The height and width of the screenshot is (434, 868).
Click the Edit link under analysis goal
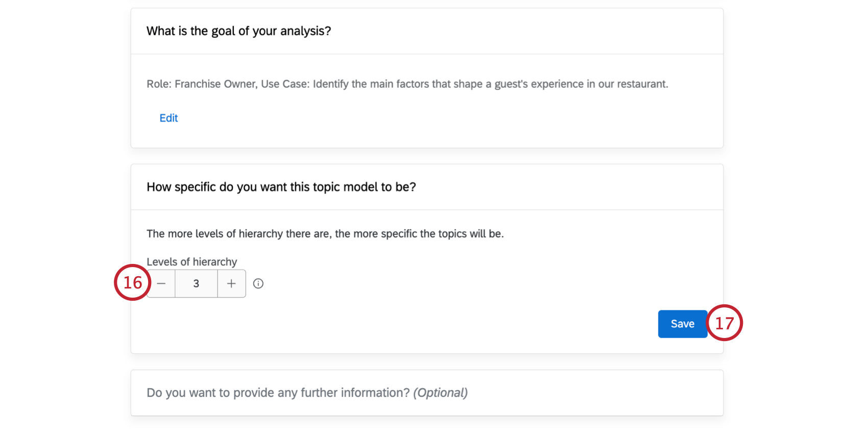click(168, 118)
